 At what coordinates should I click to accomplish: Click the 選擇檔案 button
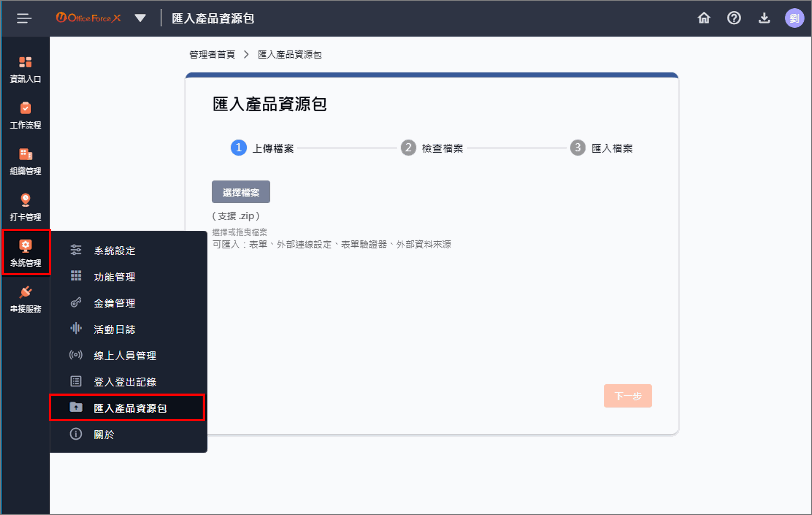click(x=241, y=192)
